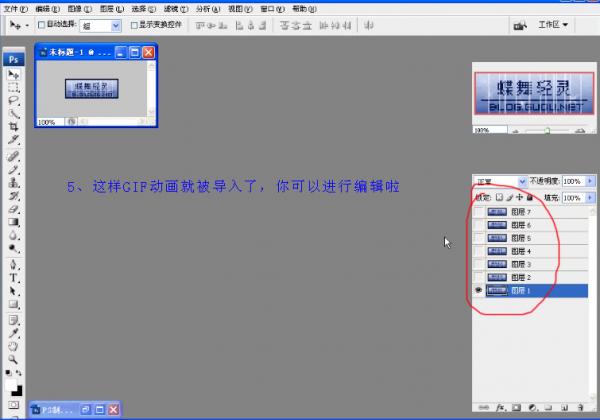Show layer 图层 7 visibility box
The height and width of the screenshot is (420, 600).
point(478,212)
